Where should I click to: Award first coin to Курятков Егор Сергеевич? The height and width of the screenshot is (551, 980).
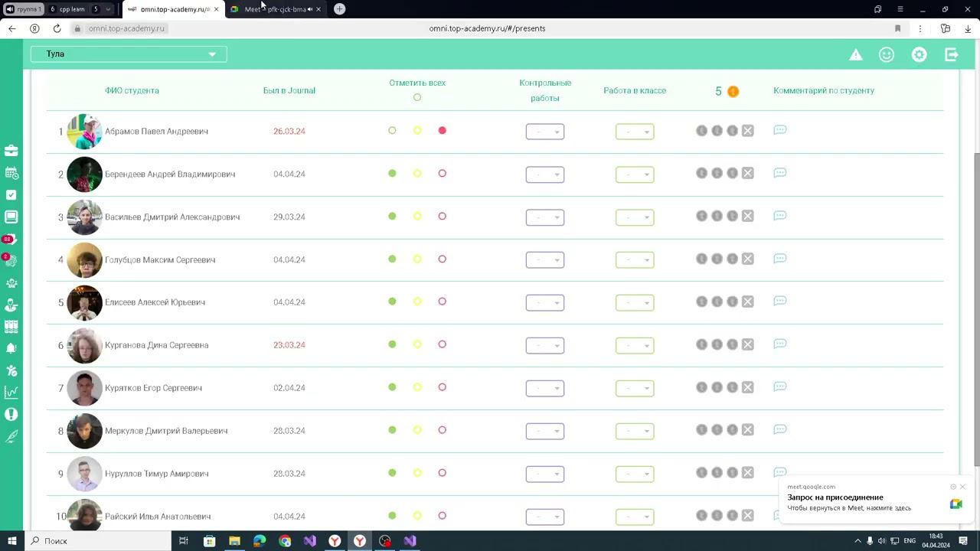pos(701,388)
